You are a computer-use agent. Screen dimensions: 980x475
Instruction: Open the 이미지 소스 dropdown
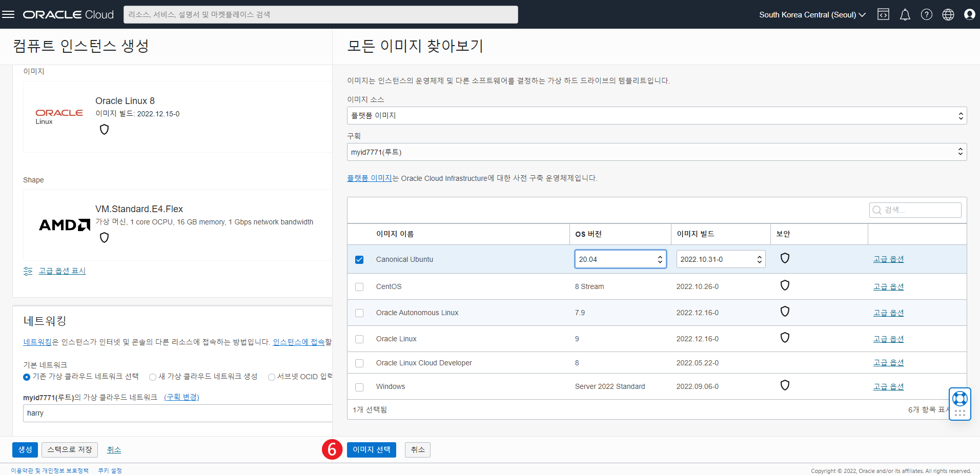pyautogui.click(x=657, y=115)
